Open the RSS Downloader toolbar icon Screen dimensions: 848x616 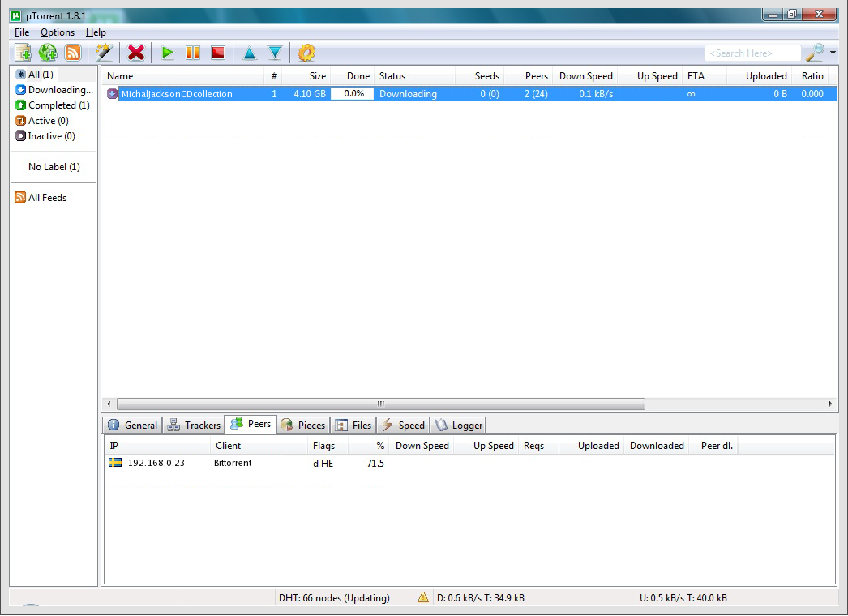click(x=73, y=53)
